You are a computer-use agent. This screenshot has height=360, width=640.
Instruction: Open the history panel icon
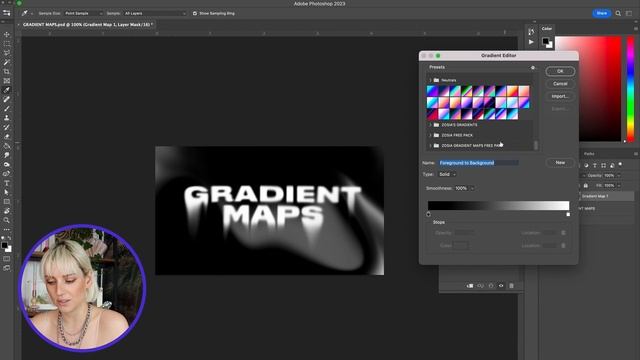coord(531,31)
